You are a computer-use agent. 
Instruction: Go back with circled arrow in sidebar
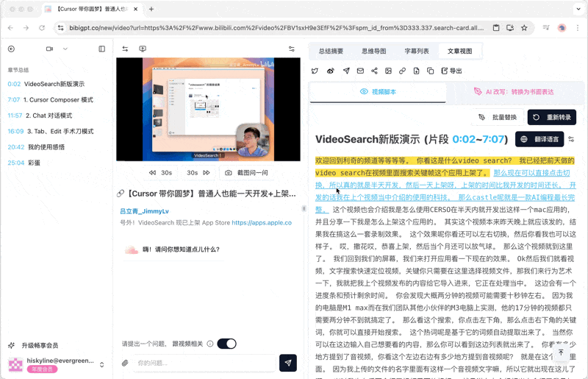[x=11, y=49]
